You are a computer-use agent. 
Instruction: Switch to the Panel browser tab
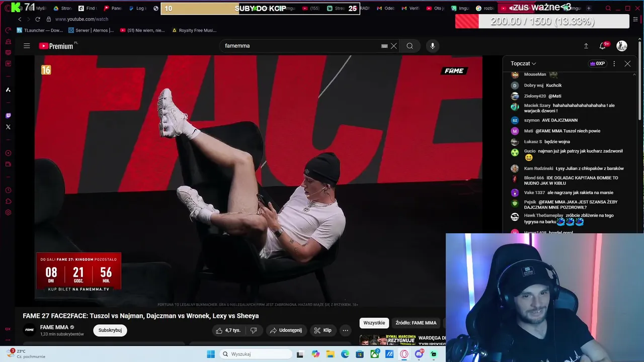point(113,8)
